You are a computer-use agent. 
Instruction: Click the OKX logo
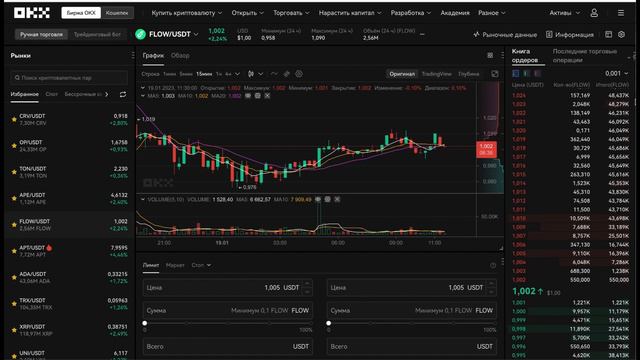[x=32, y=13]
